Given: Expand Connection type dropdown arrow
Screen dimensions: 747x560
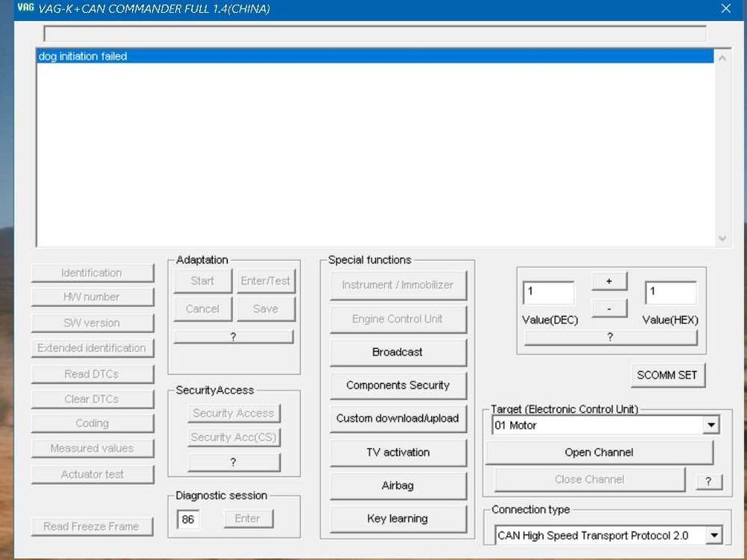Looking at the screenshot, I should pyautogui.click(x=714, y=536).
